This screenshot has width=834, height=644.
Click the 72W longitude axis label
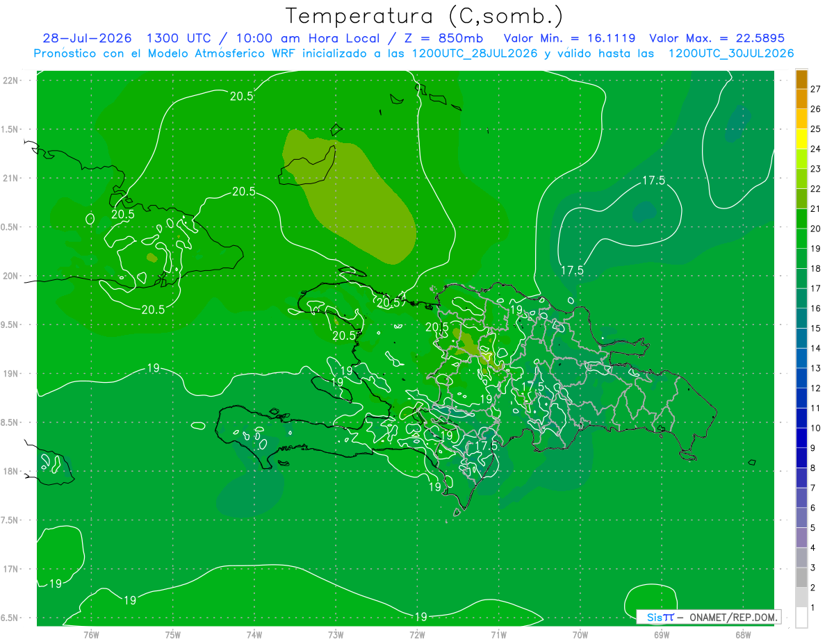click(x=417, y=634)
